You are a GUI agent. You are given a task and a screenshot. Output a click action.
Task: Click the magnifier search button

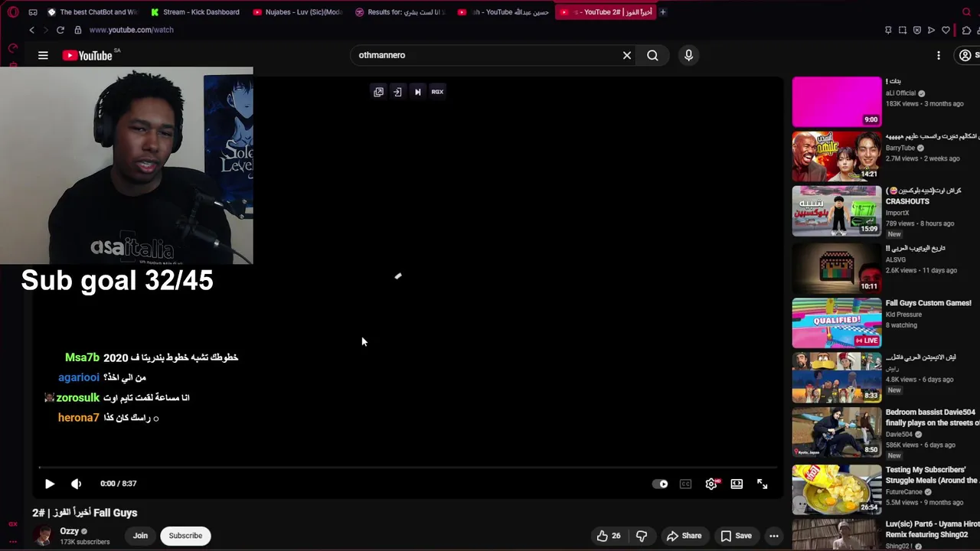click(652, 55)
